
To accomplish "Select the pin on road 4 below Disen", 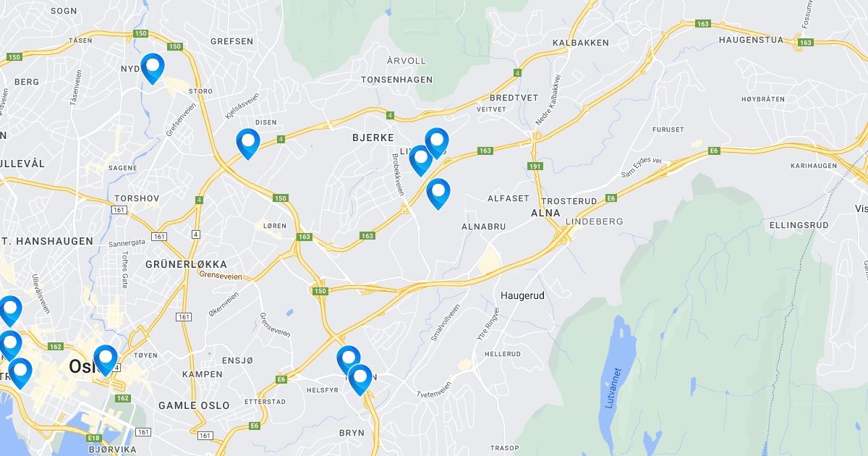I will click(x=248, y=143).
